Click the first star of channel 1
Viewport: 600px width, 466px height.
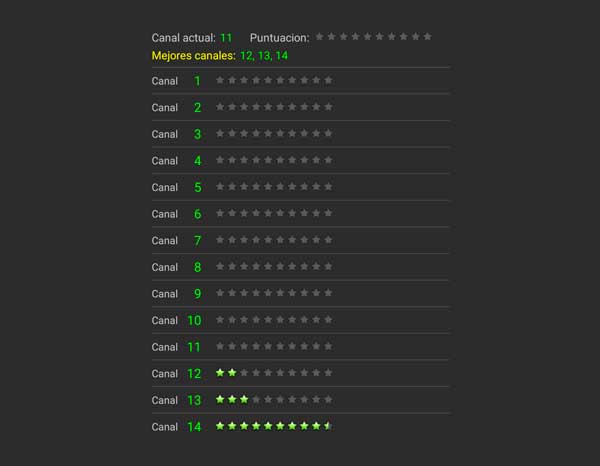[221, 80]
